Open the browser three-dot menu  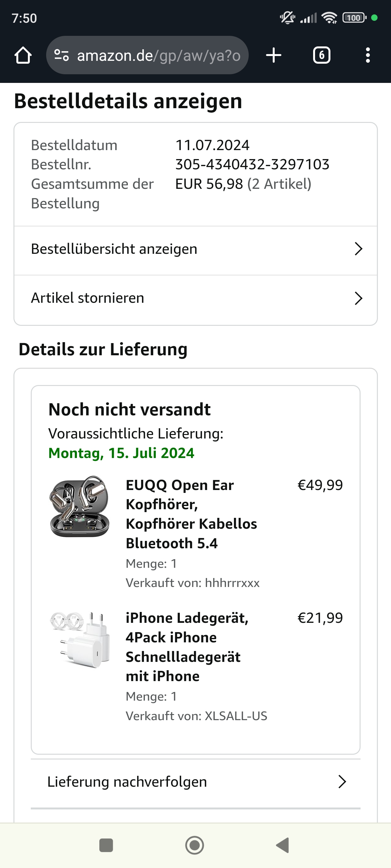368,55
